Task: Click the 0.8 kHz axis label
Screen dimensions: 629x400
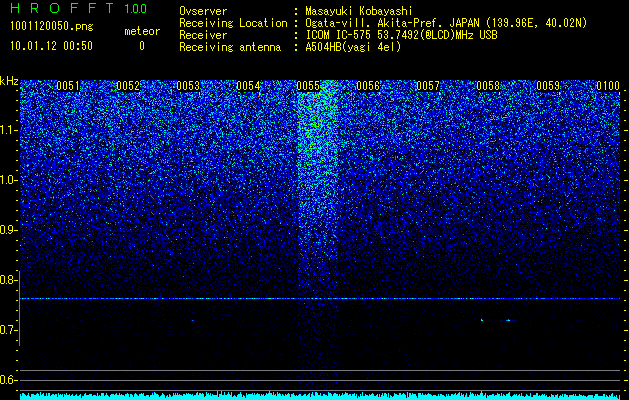Action: point(9,280)
